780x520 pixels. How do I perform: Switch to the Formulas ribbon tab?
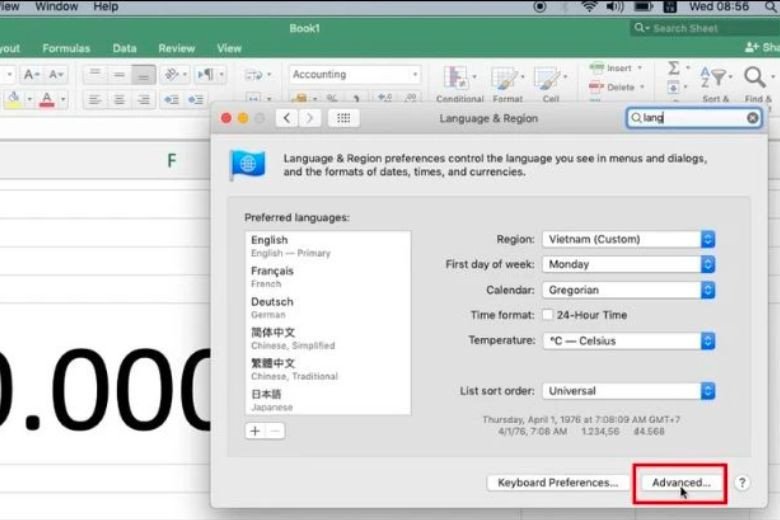[x=66, y=48]
